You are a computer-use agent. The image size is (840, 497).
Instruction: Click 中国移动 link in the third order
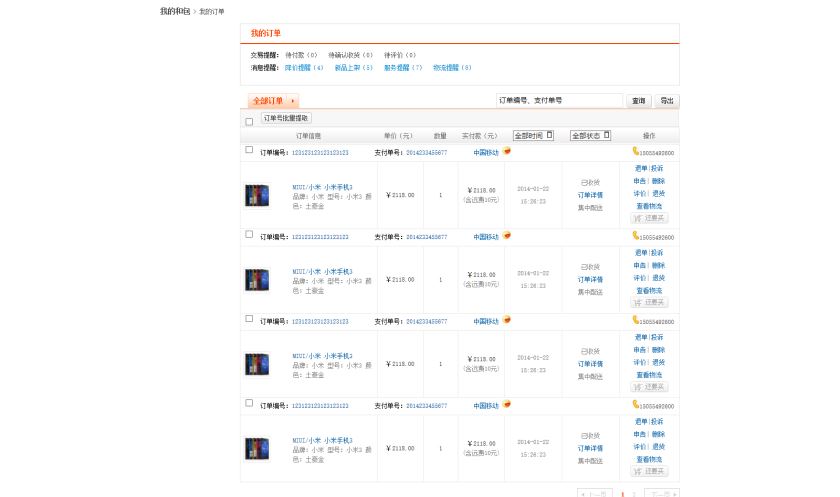tap(486, 321)
